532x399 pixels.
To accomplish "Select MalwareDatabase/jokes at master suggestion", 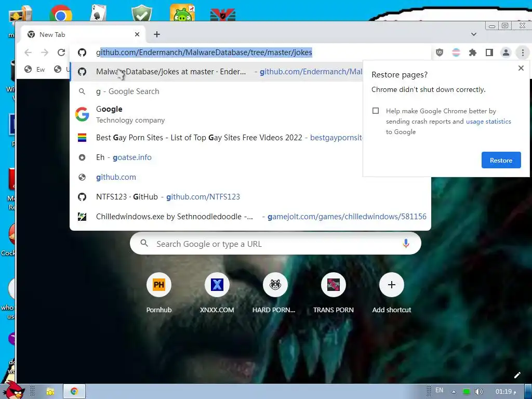I will click(x=217, y=72).
